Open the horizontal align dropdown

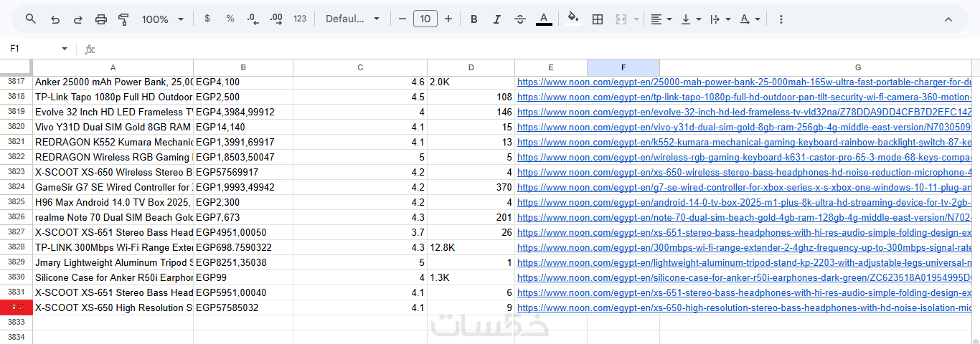[x=661, y=19]
